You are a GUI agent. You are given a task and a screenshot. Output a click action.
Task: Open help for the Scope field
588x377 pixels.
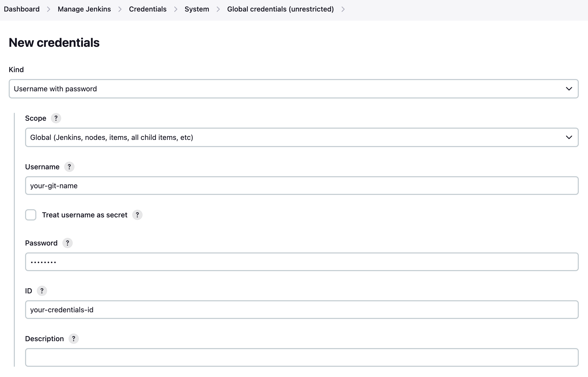coord(56,118)
